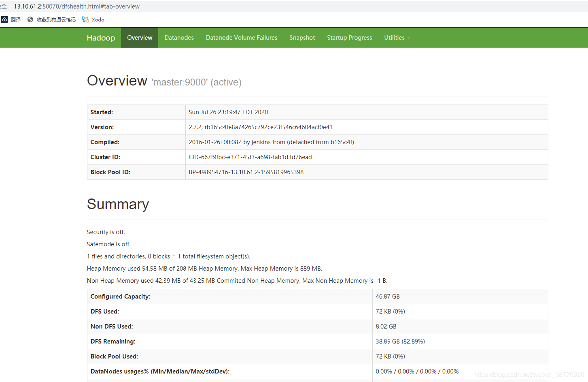
Task: Click the 'Cluster ID:' label cell
Action: pyautogui.click(x=136, y=157)
